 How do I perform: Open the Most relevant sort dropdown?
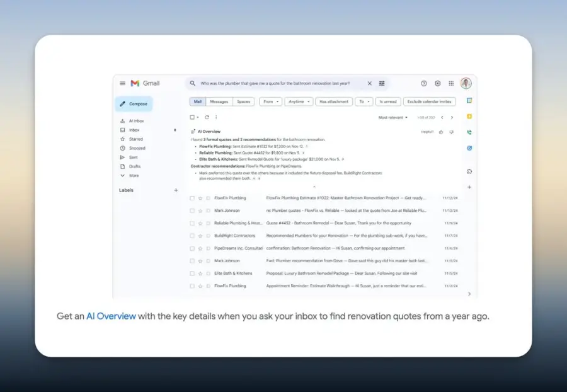point(392,117)
